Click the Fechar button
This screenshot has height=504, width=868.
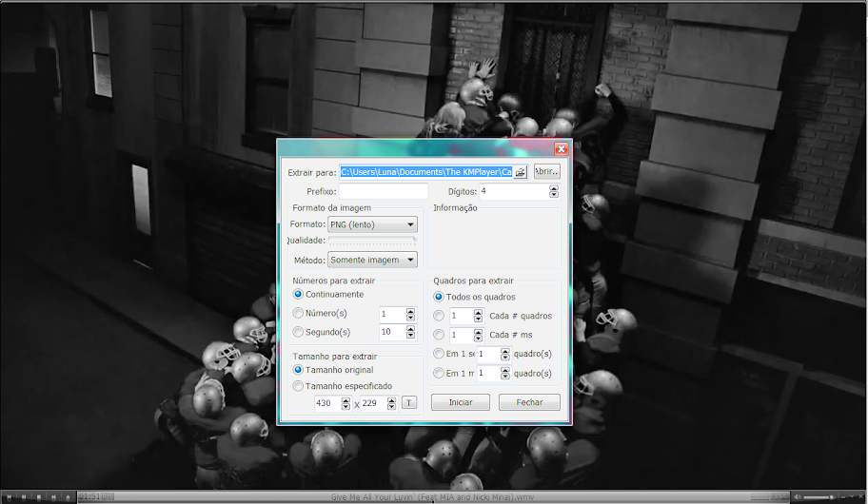coord(529,402)
